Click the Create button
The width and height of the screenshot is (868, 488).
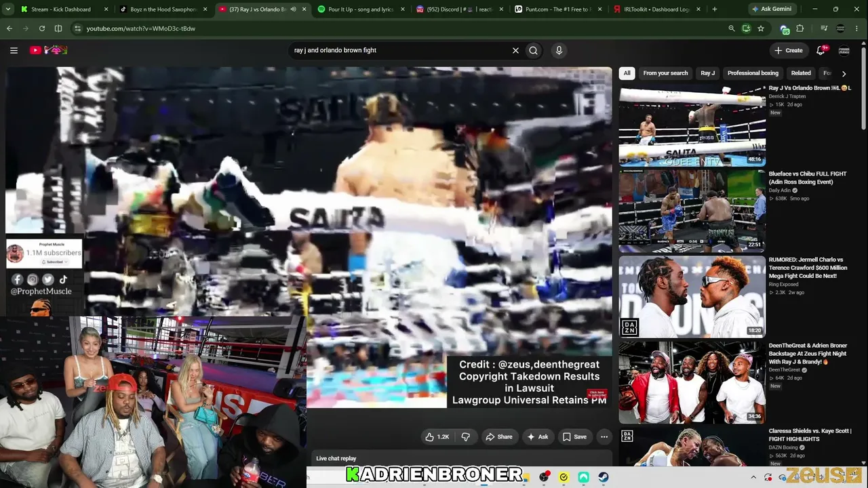[789, 50]
